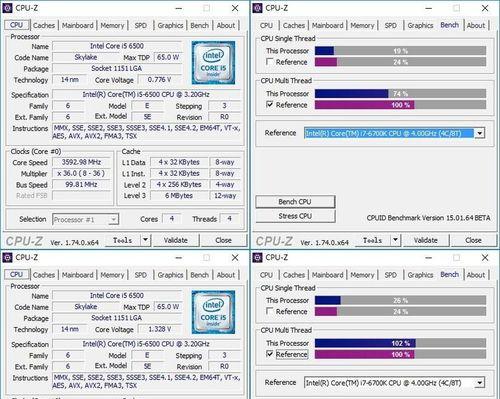Screen dimensions: 500x399
Task: Click the CPU-Z app icon in the top-right window title bar
Action: (257, 8)
